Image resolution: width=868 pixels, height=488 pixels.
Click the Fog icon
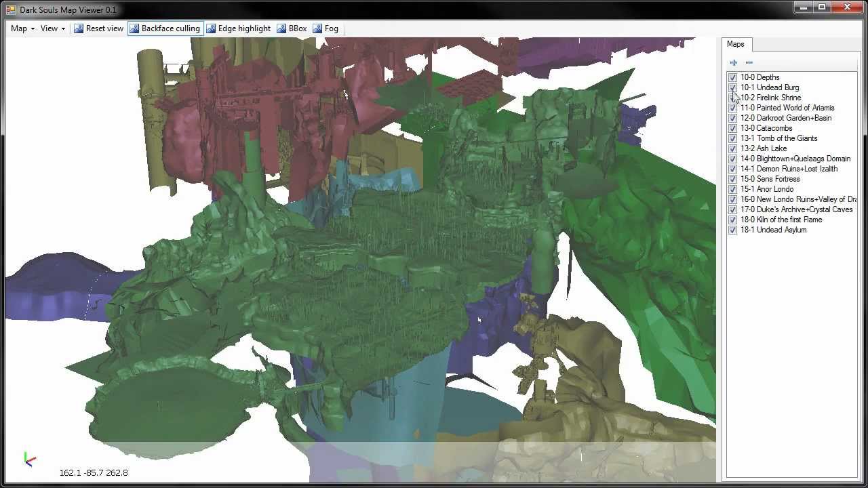(317, 28)
